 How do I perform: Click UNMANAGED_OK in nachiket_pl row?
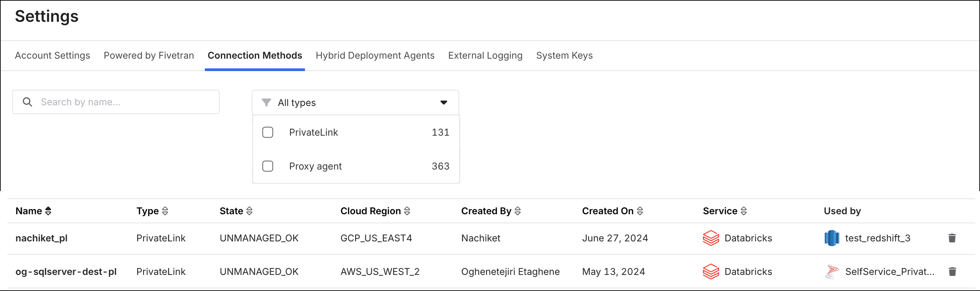(x=259, y=238)
